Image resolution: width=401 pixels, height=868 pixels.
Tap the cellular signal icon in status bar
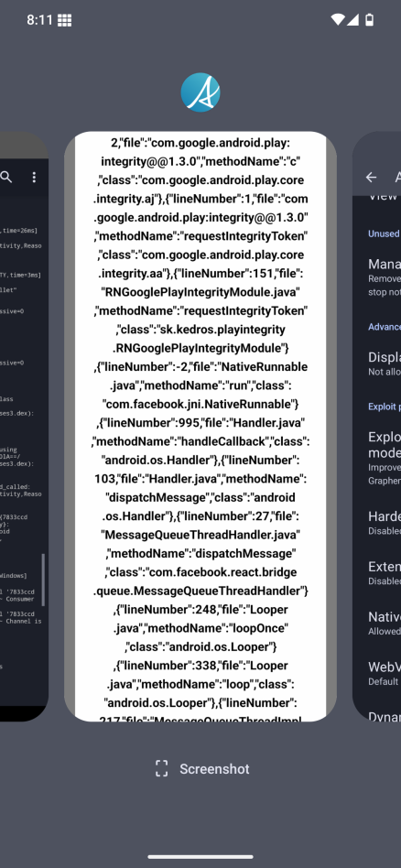tap(352, 20)
